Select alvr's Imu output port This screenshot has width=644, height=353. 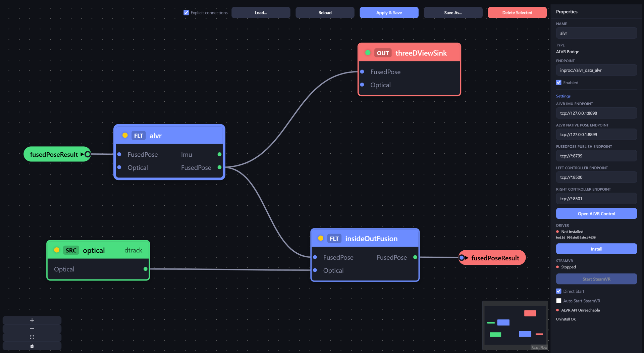tap(219, 154)
